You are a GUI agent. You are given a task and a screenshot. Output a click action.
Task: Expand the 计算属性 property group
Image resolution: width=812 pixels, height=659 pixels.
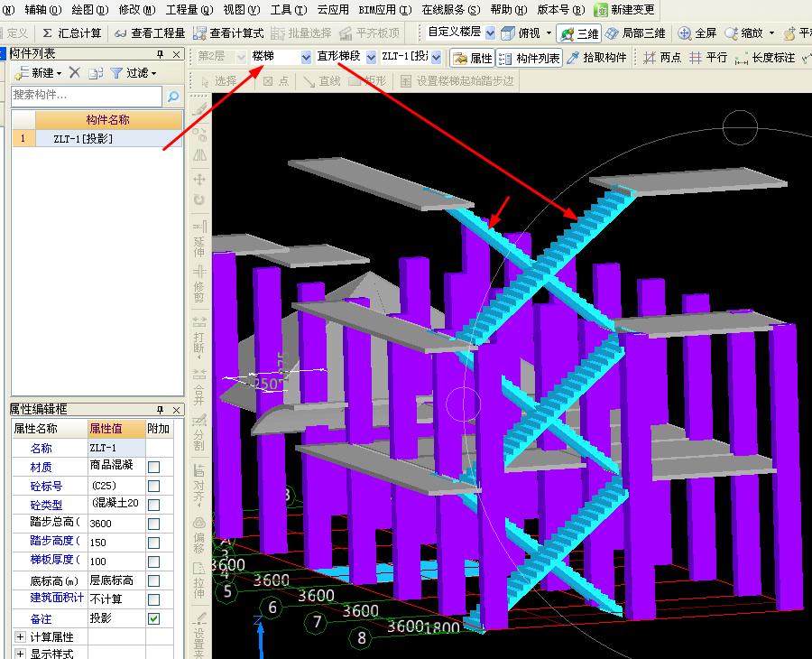click(x=20, y=637)
